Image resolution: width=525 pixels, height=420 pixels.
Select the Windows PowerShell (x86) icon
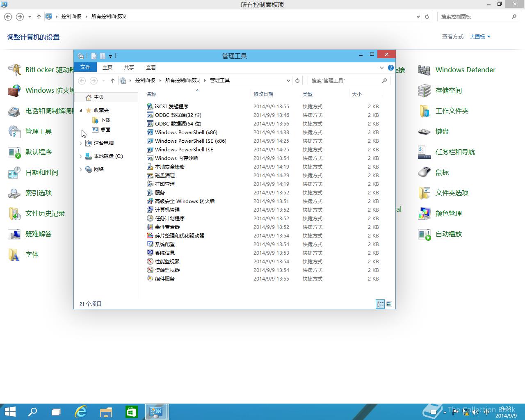[x=150, y=132]
